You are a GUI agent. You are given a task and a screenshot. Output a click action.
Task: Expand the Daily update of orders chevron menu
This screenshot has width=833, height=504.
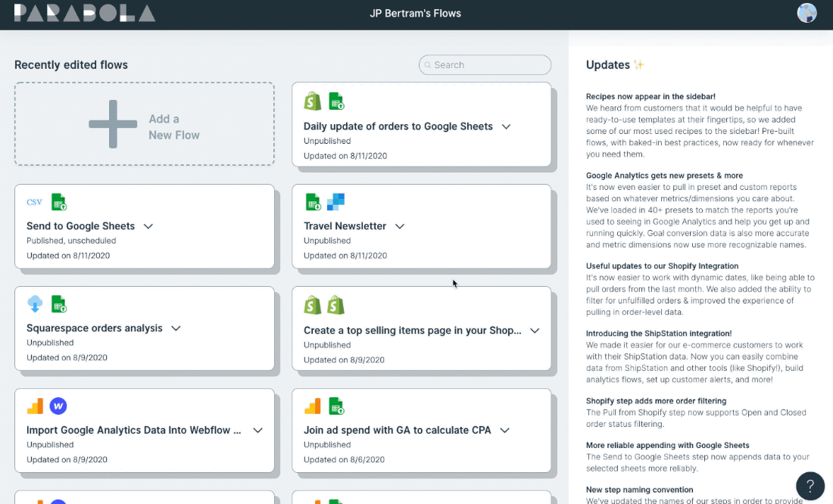coord(507,126)
